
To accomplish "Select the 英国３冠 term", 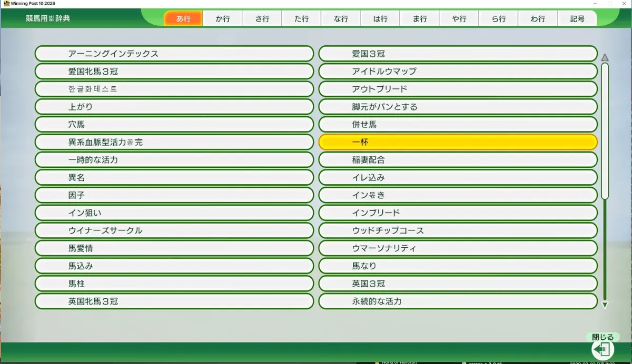I will pyautogui.click(x=458, y=284).
